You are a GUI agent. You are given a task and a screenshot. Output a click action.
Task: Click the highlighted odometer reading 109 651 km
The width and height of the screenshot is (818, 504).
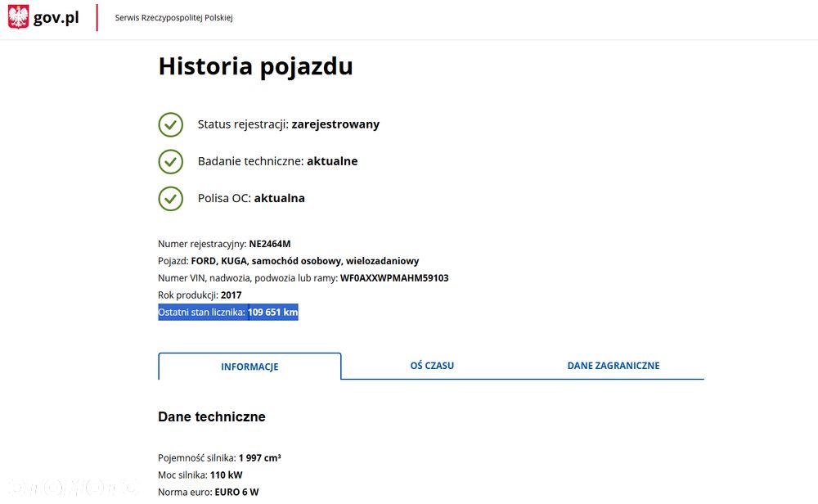(x=273, y=312)
